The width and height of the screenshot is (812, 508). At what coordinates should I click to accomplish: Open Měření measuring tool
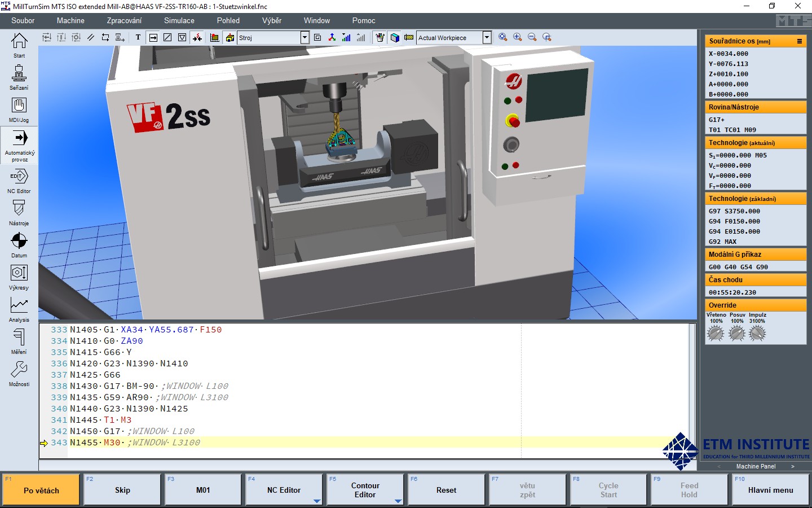pyautogui.click(x=19, y=341)
